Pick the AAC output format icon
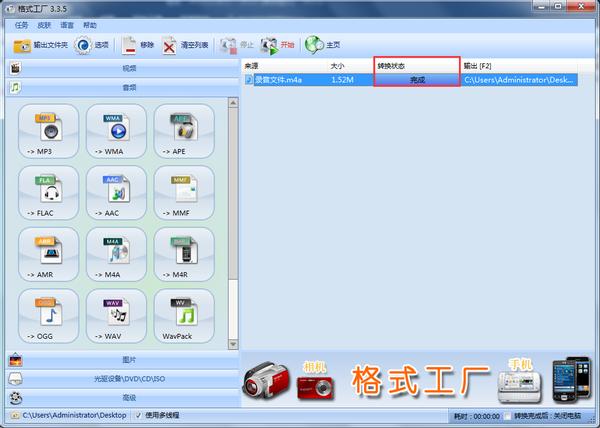Image resolution: width=600 pixels, height=428 pixels. click(x=116, y=192)
